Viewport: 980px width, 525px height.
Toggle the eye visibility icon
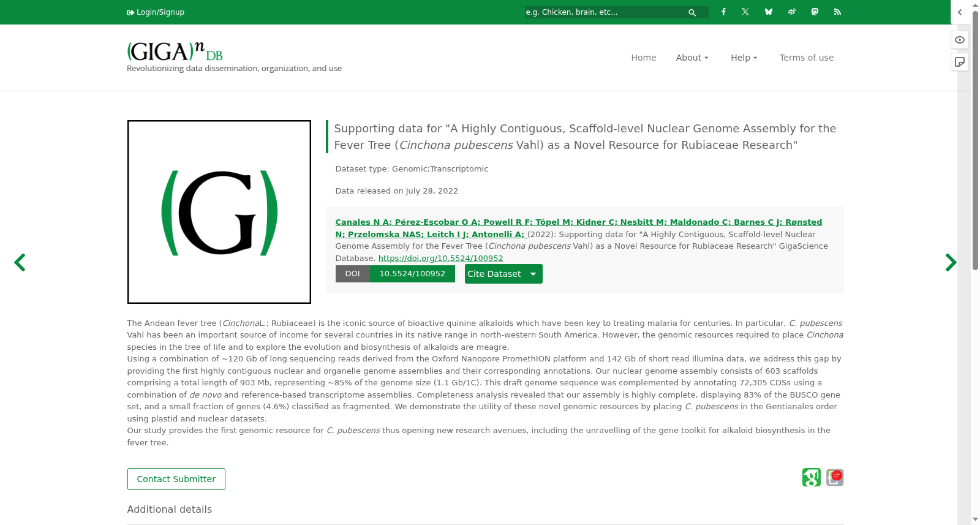pos(960,40)
